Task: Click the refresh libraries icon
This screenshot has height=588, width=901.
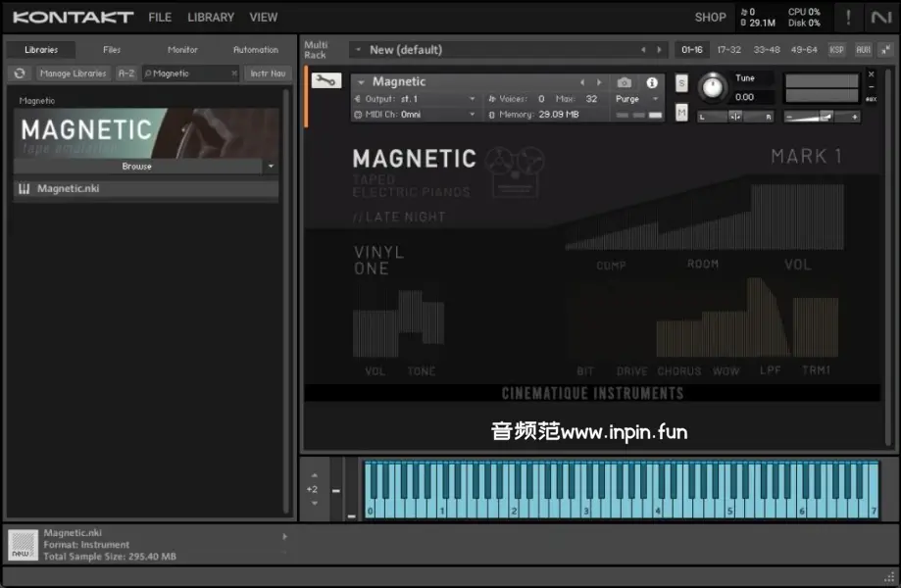Action: pyautogui.click(x=20, y=73)
